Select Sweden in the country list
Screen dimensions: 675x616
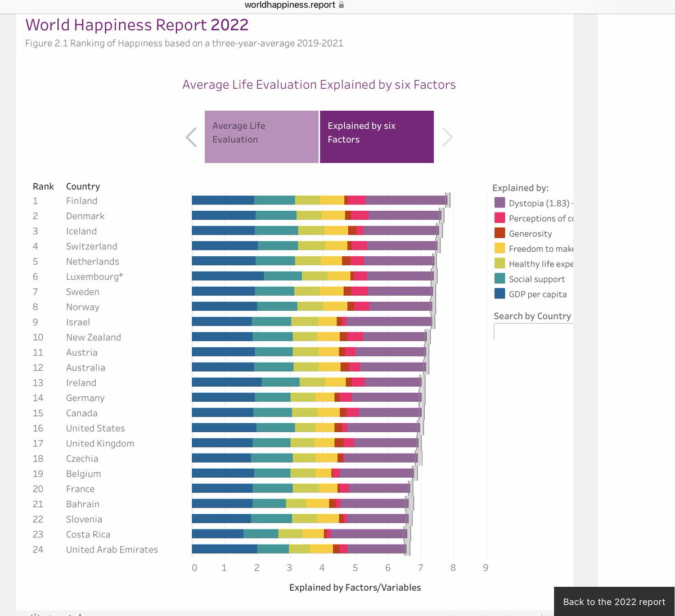[83, 292]
